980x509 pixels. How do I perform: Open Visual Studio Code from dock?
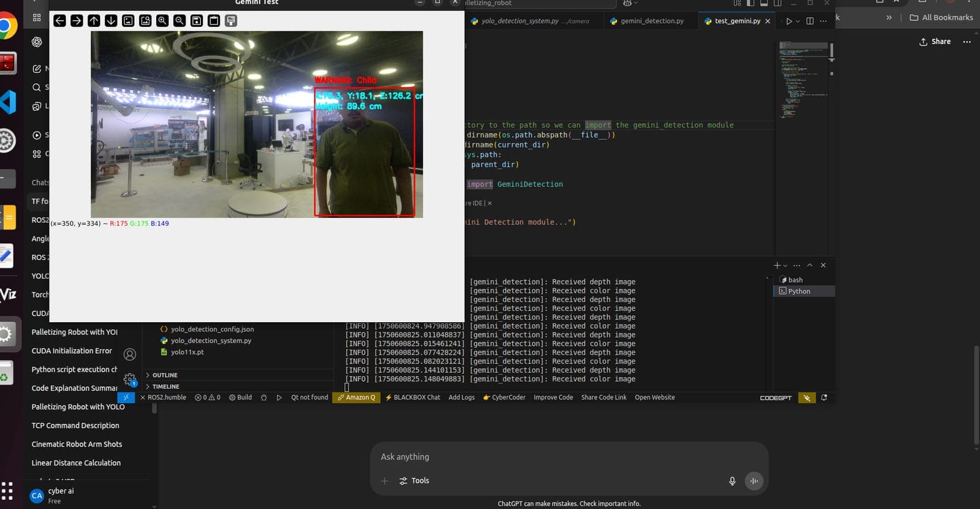[x=8, y=102]
